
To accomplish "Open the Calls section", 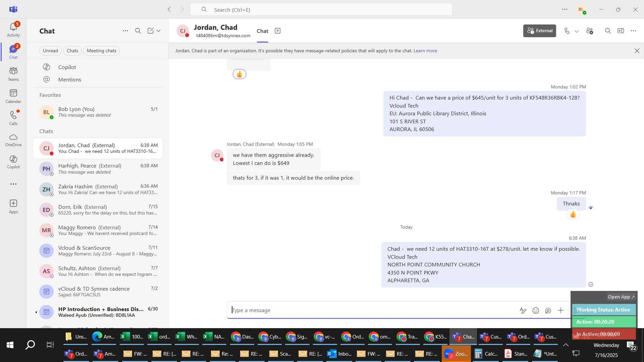I will tap(13, 118).
